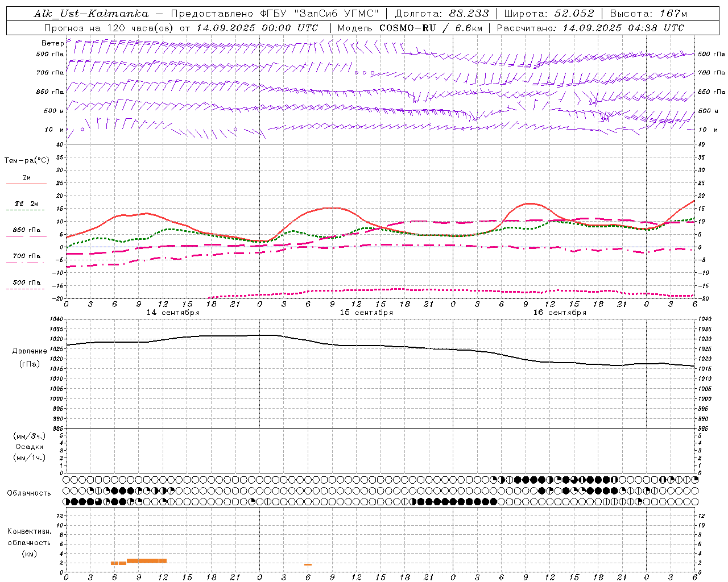Click left 10 м wind level label

[x=54, y=130]
